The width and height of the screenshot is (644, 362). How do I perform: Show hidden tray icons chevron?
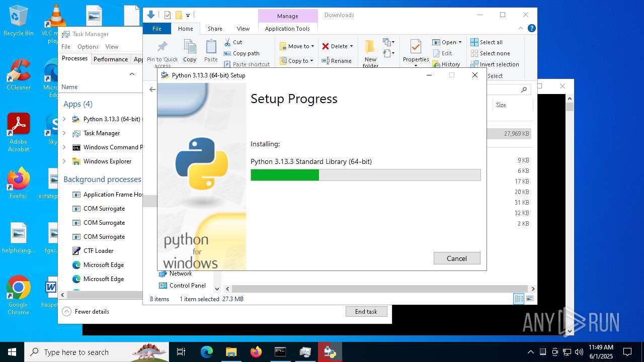coord(530,352)
